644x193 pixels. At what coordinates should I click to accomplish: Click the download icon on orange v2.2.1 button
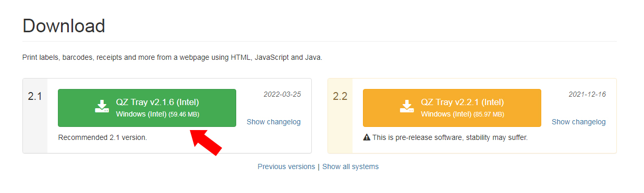(407, 107)
